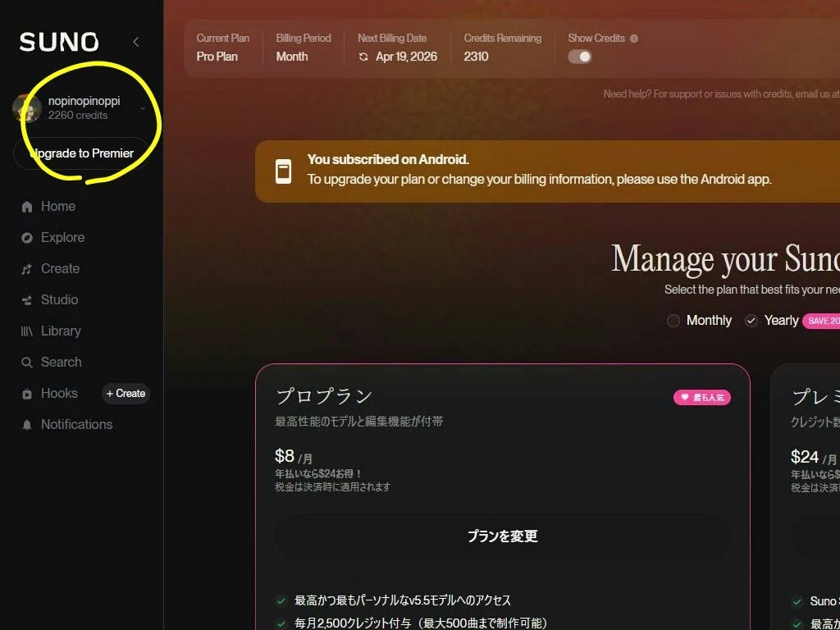Expand the nopinopinoppi account dropdown arrow
This screenshot has width=840, height=630.
click(143, 108)
